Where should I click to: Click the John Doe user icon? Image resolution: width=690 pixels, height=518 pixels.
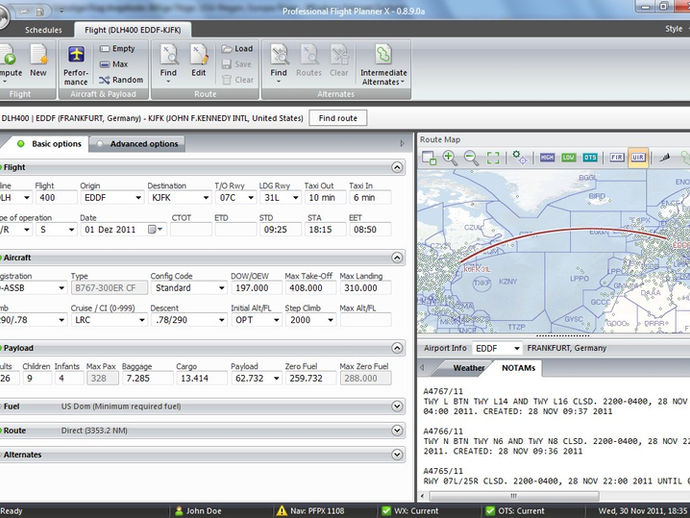pos(179,511)
